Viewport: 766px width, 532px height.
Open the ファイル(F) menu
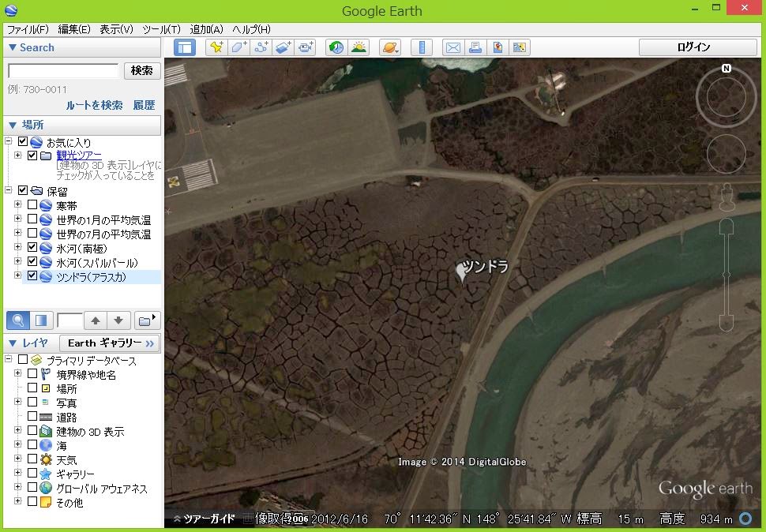pos(28,29)
